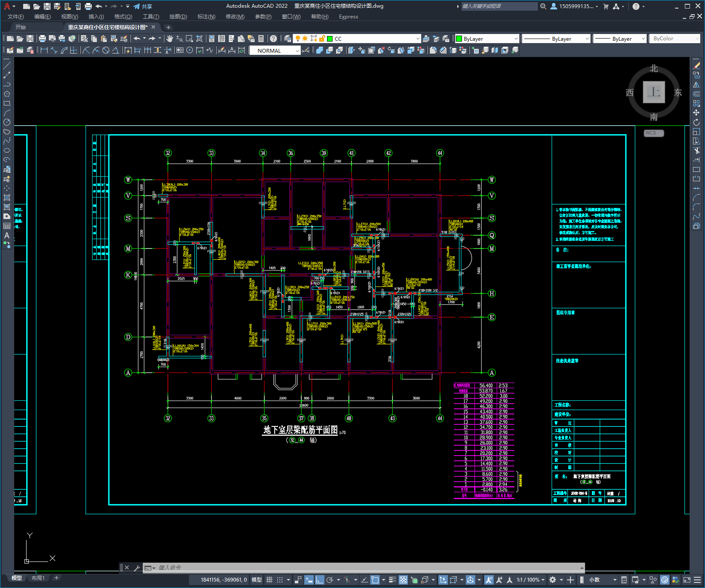Select the Rectangle draw tool
The height and width of the screenshot is (588, 705).
point(7,103)
